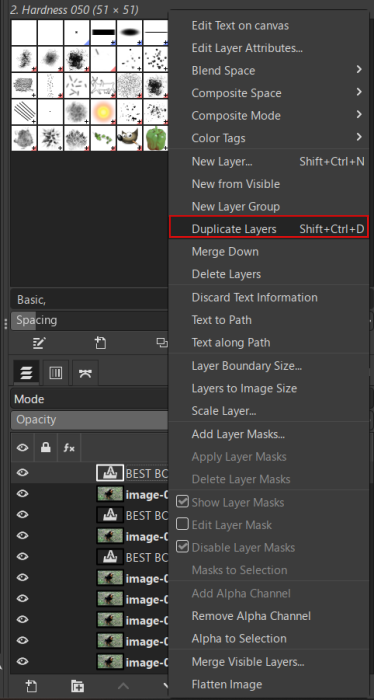Expand the Color Tags submenu
This screenshot has height=700, width=374.
269,138
